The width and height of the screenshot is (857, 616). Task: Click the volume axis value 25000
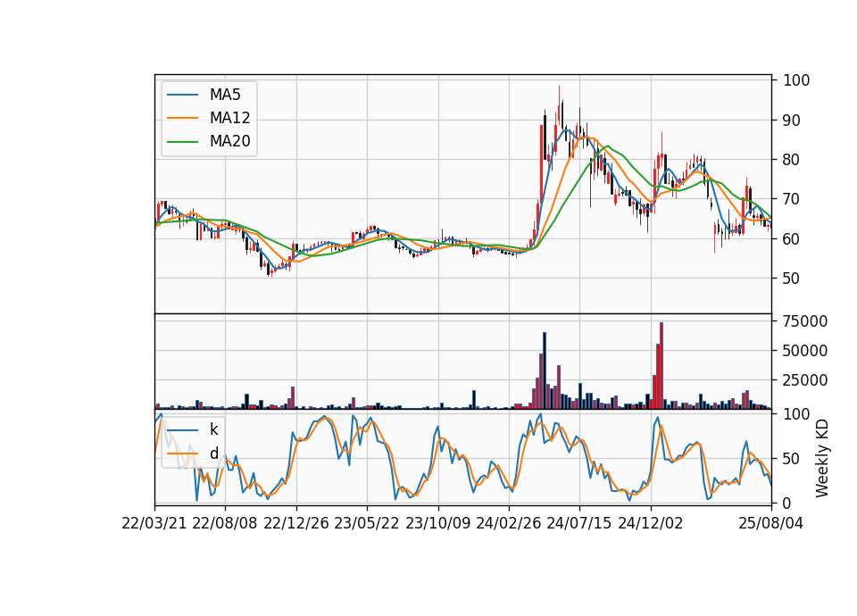804,380
